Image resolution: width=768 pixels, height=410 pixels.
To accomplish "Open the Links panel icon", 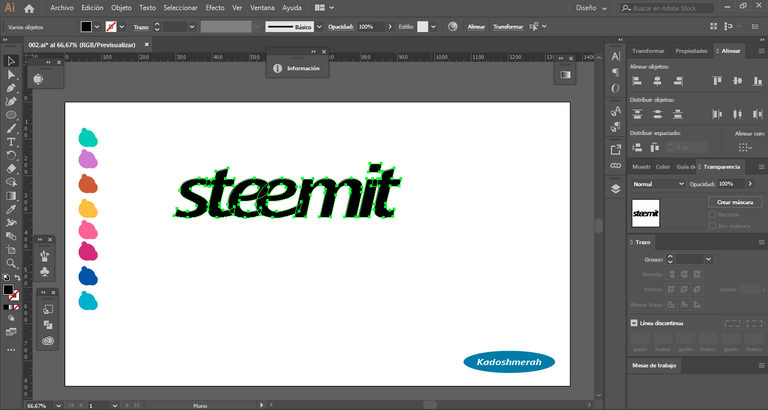I will tap(616, 166).
